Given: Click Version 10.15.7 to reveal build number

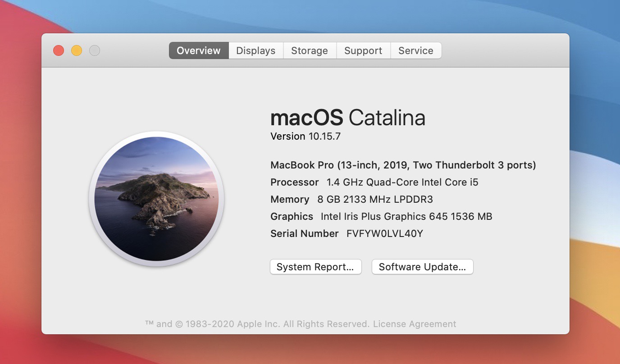Looking at the screenshot, I should coord(305,136).
